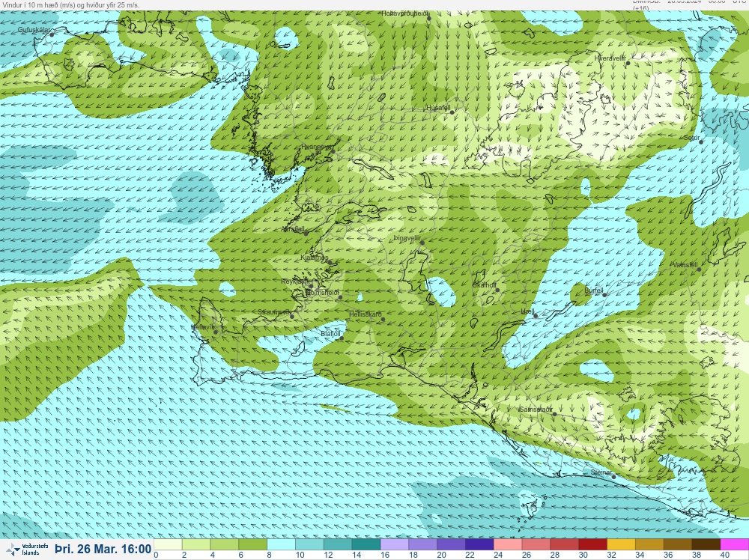Select the 28–30 m/s red legend swatch

(x=565, y=544)
